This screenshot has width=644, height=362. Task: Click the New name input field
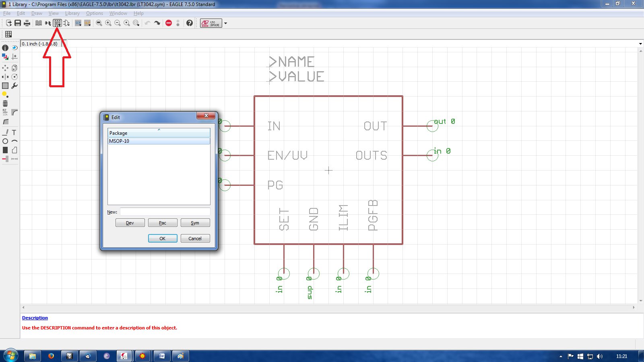165,212
